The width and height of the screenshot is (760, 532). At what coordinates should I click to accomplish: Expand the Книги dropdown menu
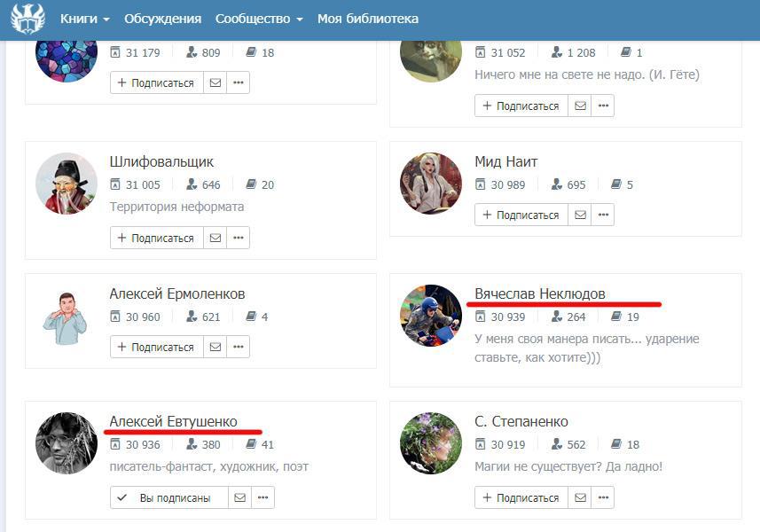(85, 19)
